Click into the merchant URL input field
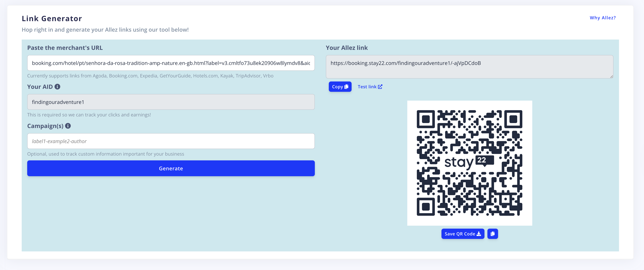 click(171, 63)
